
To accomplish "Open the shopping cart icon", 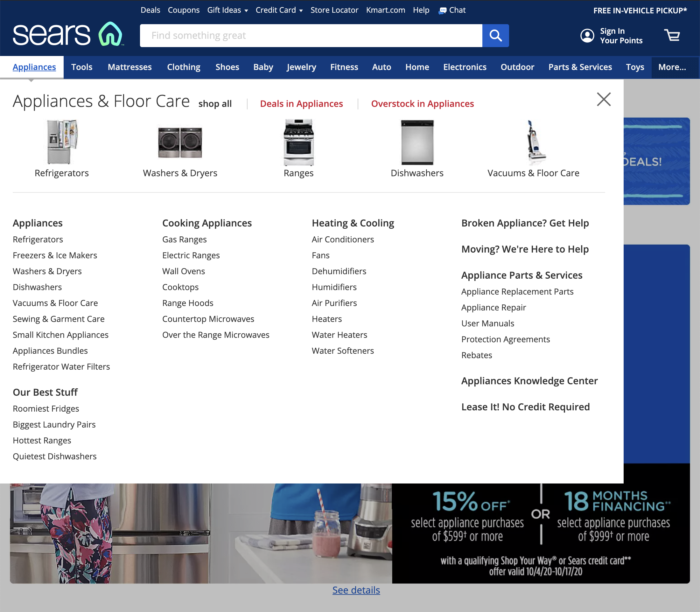I will [x=672, y=36].
